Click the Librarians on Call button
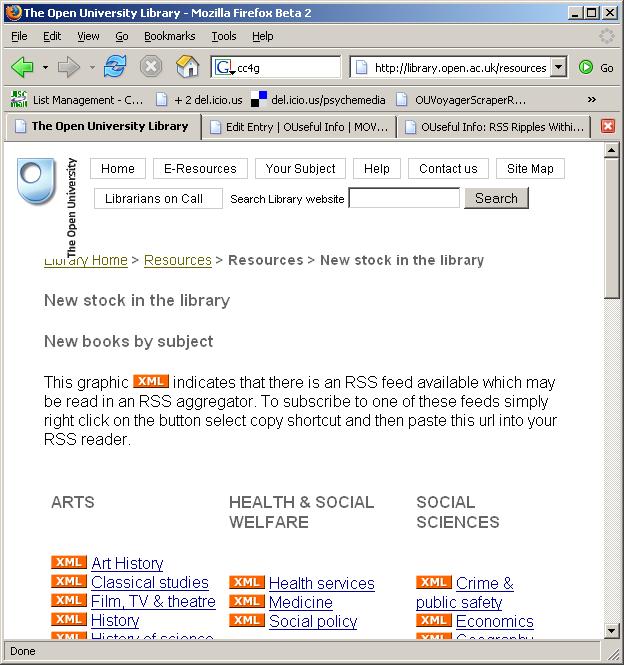 [x=158, y=198]
